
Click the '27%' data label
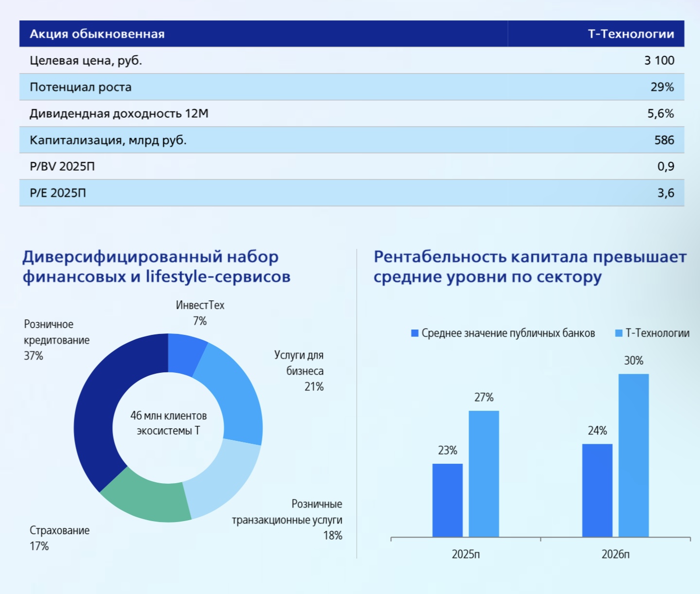[484, 398]
